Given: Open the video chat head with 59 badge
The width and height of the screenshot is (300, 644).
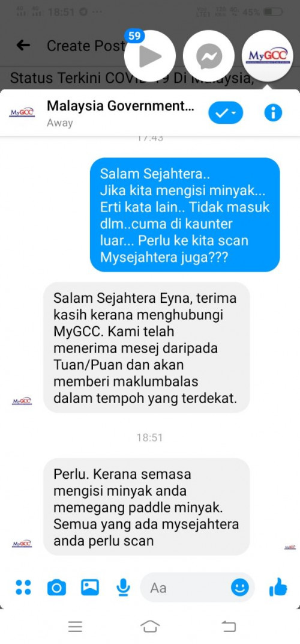Looking at the screenshot, I should (150, 56).
